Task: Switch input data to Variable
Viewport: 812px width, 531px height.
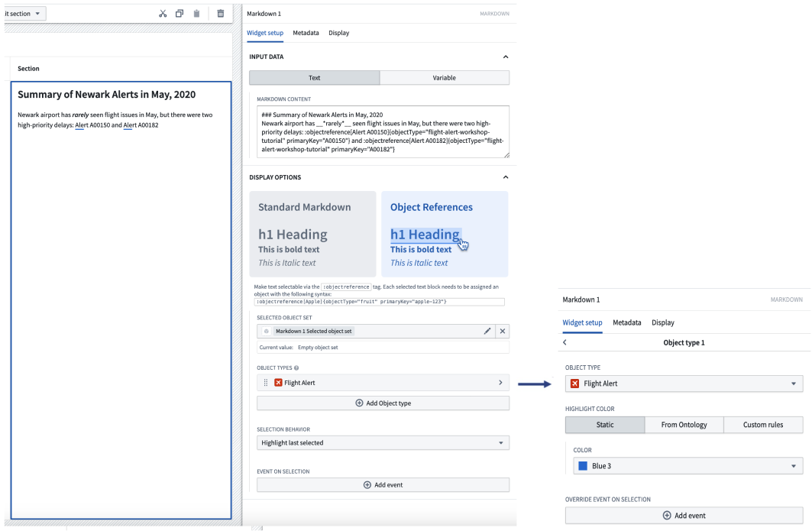Action: [445, 78]
